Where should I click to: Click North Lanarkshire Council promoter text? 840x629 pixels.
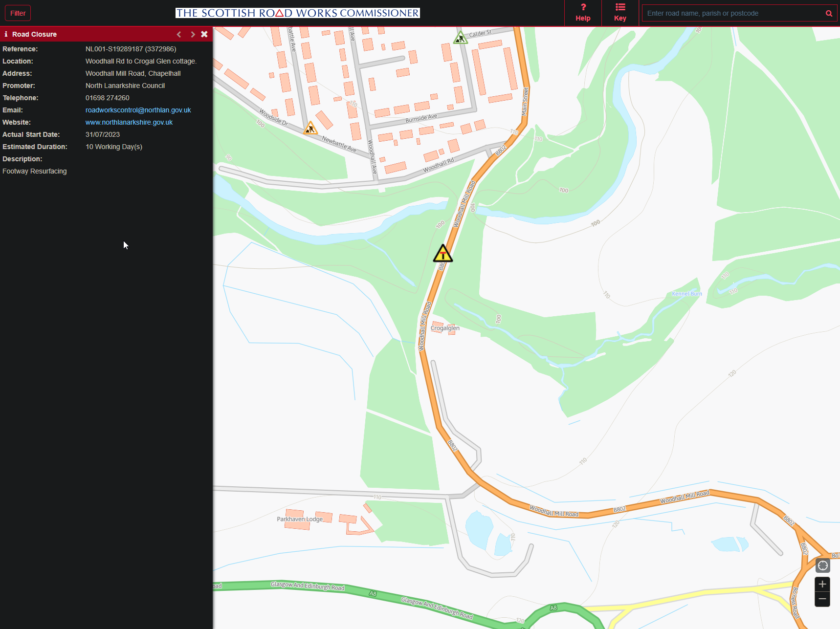125,86
